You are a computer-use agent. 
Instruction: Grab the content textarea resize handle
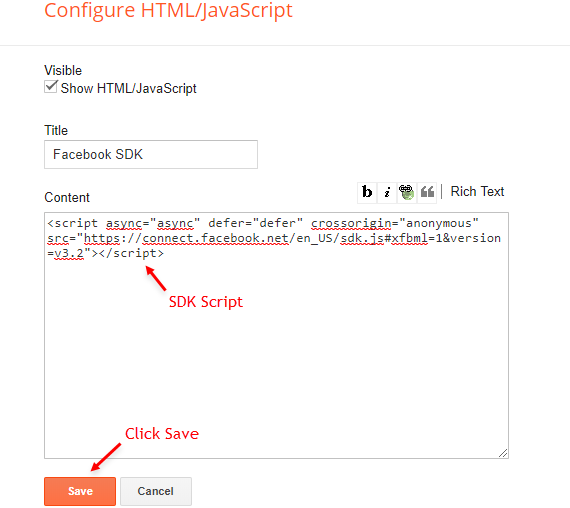[503, 453]
